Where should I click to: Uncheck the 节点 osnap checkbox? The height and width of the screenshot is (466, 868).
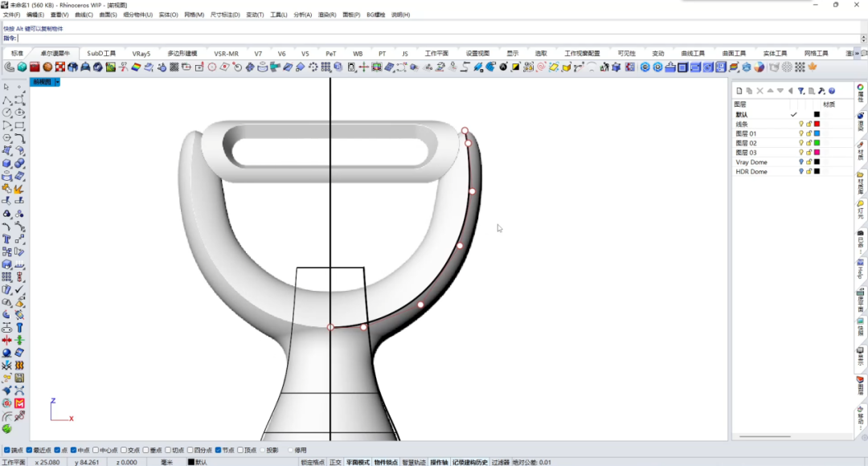coord(218,451)
